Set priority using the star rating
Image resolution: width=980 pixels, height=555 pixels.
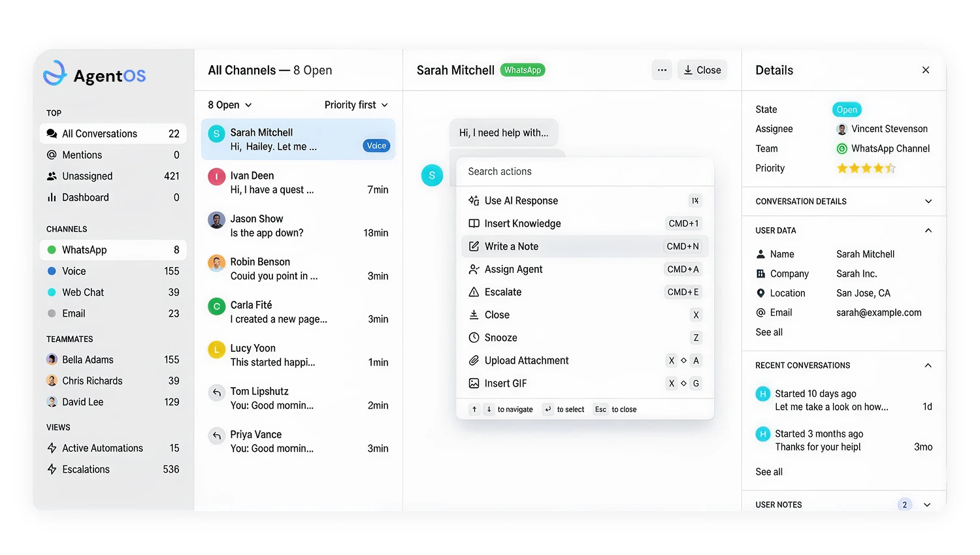(866, 168)
